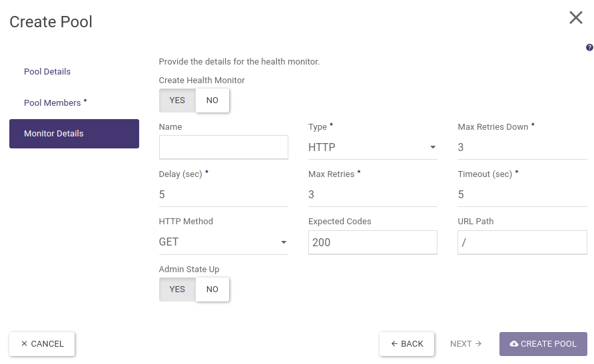This screenshot has height=364, width=594.
Task: Edit the URL Path field
Action: tap(522, 242)
